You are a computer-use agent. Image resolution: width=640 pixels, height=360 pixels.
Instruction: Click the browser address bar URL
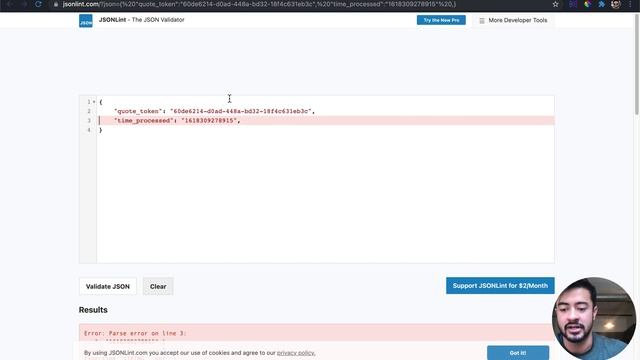point(259,4)
